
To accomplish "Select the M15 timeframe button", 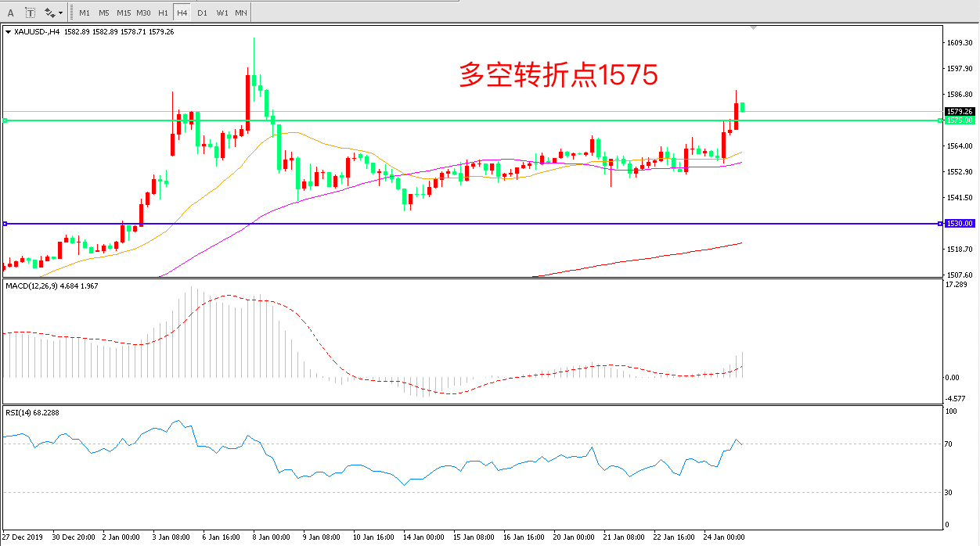I will click(x=124, y=13).
